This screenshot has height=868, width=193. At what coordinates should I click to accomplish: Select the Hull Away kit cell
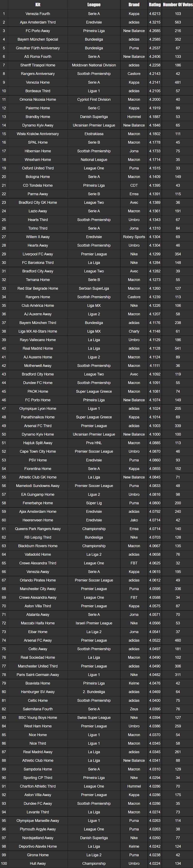tap(38, 864)
